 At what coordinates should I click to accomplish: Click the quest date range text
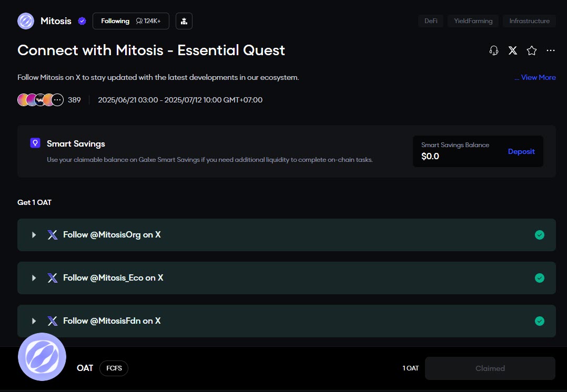[180, 100]
